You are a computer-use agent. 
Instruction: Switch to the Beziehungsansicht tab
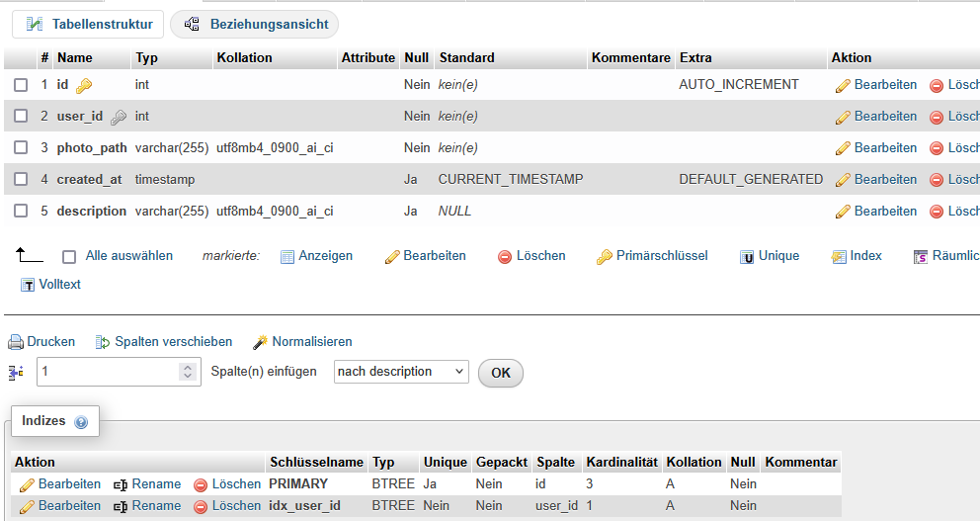255,24
